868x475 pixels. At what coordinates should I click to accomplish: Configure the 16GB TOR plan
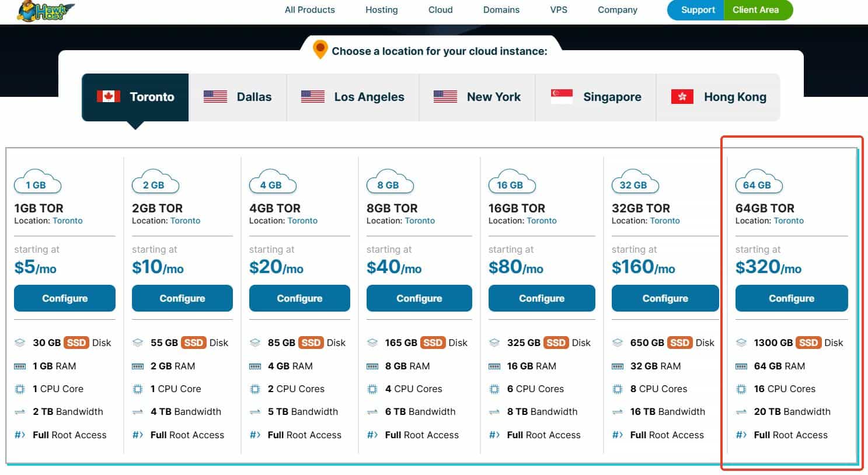[542, 298]
